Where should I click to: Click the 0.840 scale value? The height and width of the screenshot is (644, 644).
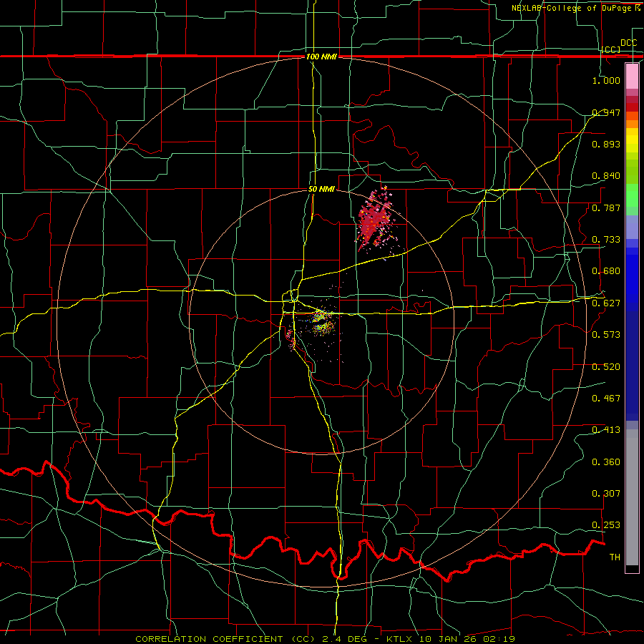click(606, 176)
